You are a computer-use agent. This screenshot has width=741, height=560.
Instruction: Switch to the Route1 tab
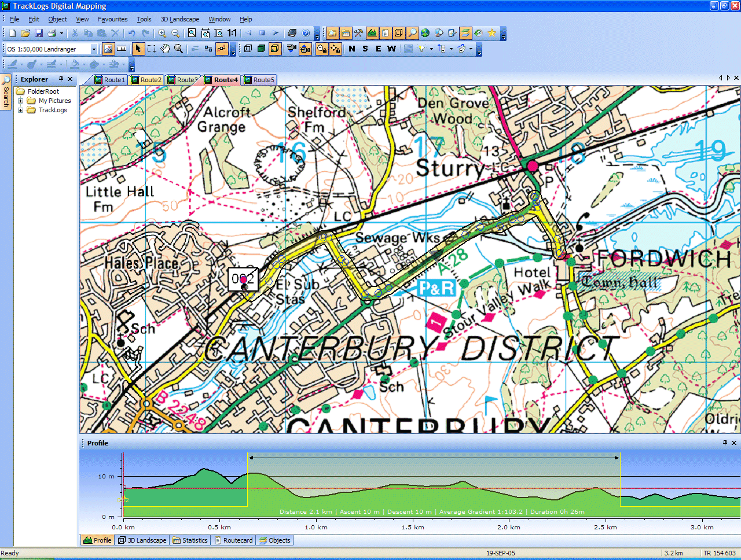click(x=110, y=80)
